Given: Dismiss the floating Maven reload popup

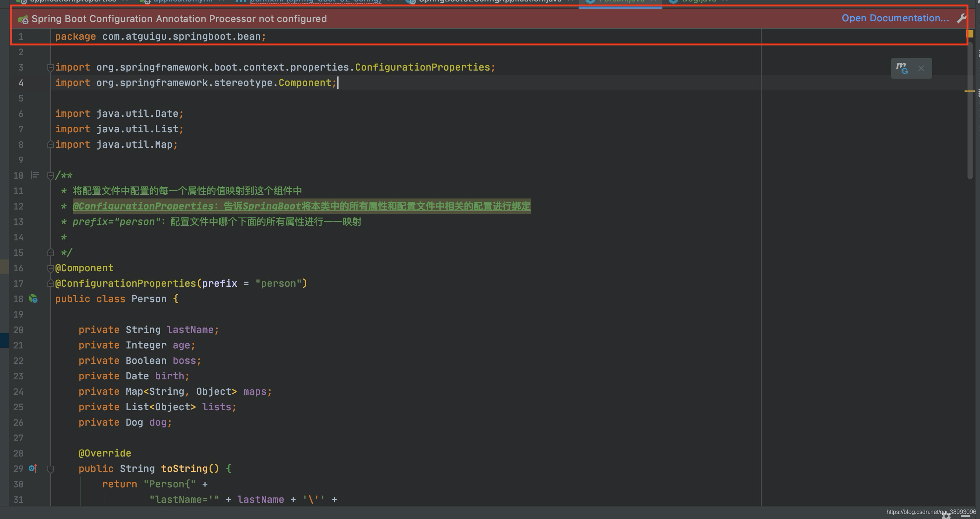Looking at the screenshot, I should [921, 68].
